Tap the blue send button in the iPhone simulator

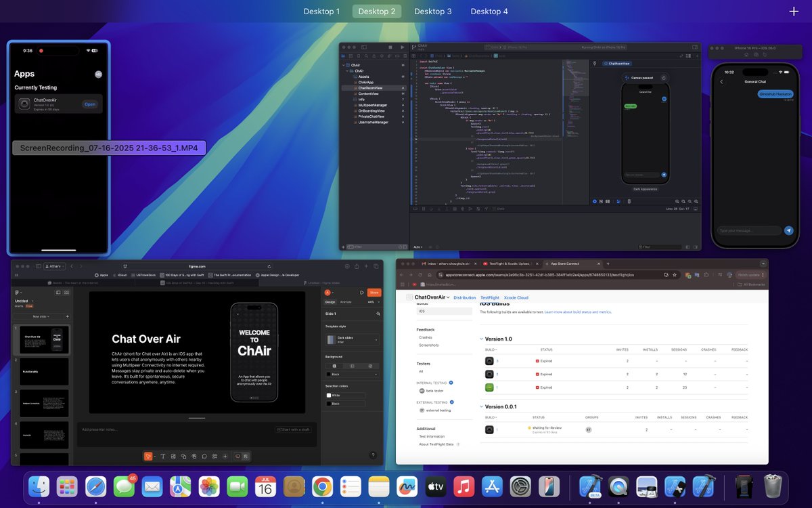788,230
